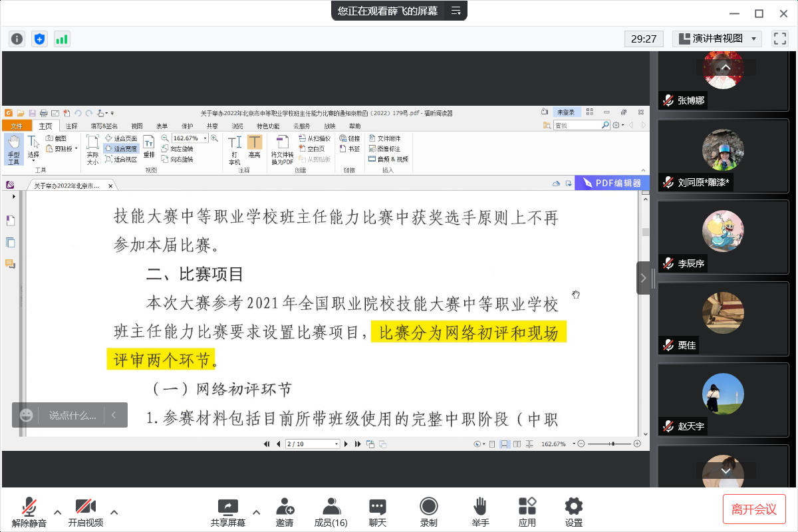This screenshot has height=532, width=798.
Task: Enter full screen mode
Action: 779,39
